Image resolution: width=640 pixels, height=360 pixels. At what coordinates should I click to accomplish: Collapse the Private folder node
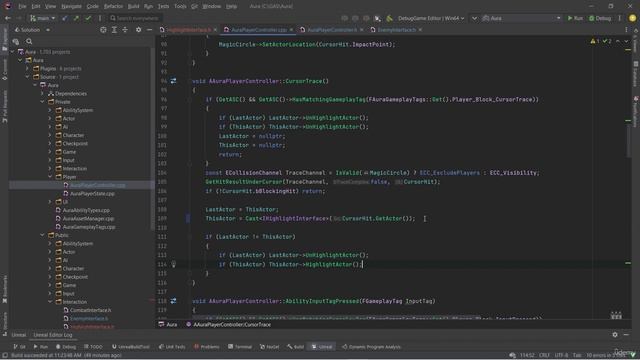42,102
